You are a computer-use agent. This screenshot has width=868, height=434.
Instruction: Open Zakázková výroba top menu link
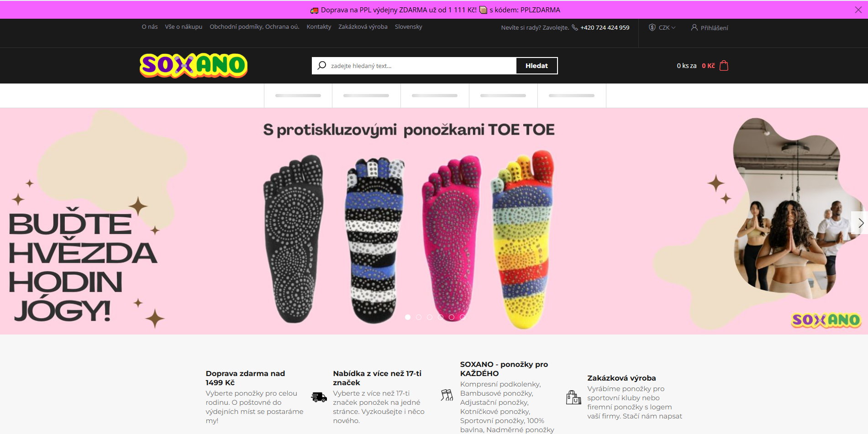363,26
